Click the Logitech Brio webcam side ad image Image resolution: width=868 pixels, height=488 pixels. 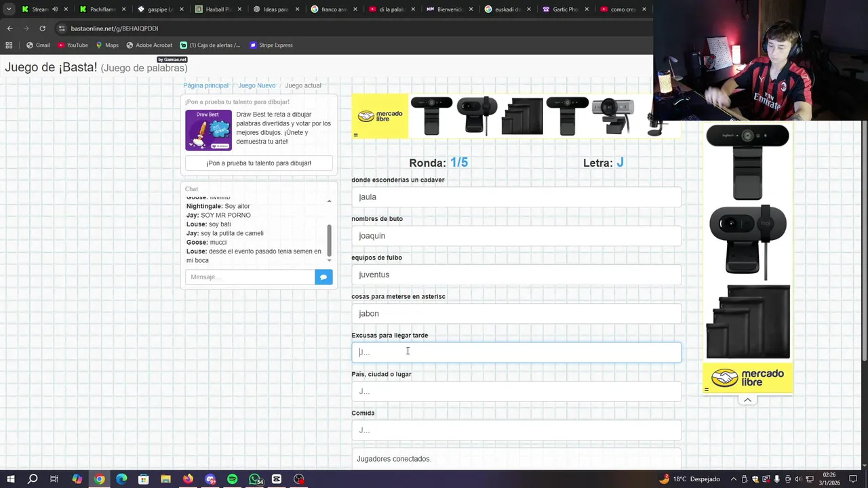[x=747, y=163]
